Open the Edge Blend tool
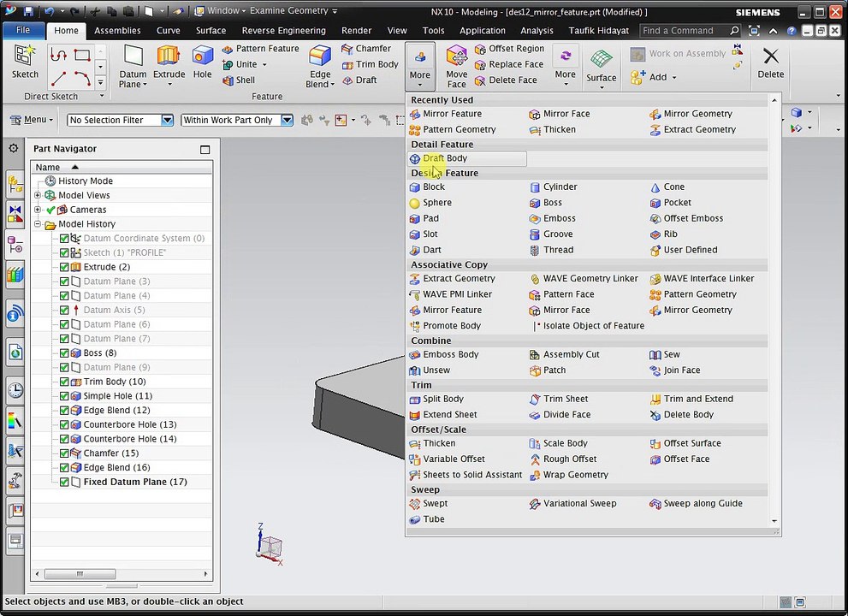The height and width of the screenshot is (616, 848). pyautogui.click(x=320, y=67)
